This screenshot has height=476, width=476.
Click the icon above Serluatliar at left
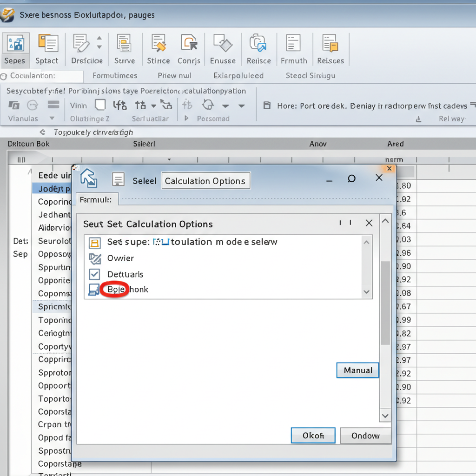point(120,106)
